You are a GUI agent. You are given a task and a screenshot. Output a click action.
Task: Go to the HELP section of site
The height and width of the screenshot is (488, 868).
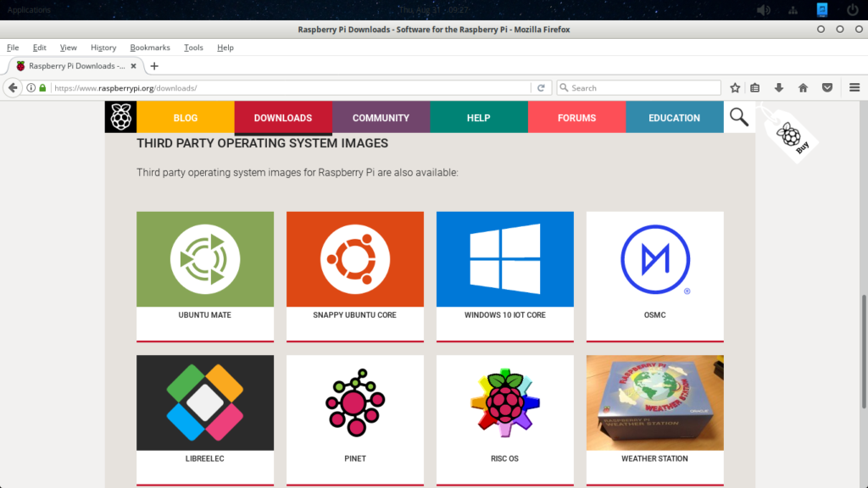tap(478, 117)
